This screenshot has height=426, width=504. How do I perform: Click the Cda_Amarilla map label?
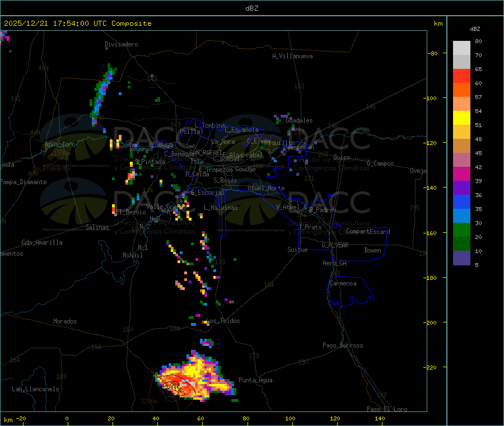[43, 242]
